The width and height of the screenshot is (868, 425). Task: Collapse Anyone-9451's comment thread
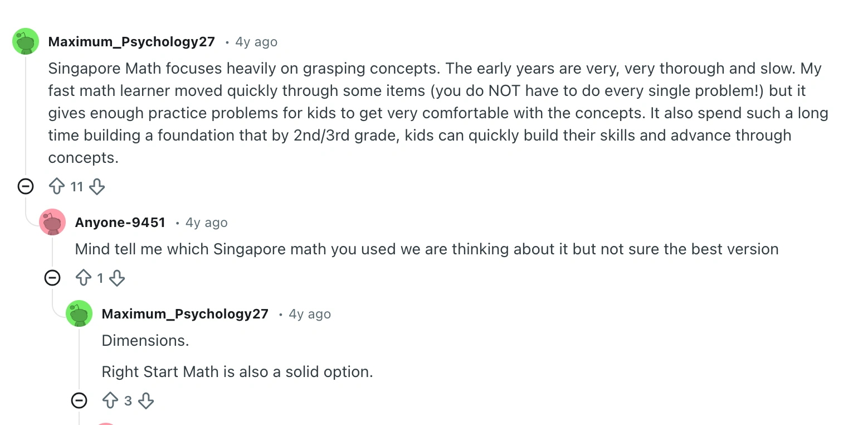tap(52, 278)
